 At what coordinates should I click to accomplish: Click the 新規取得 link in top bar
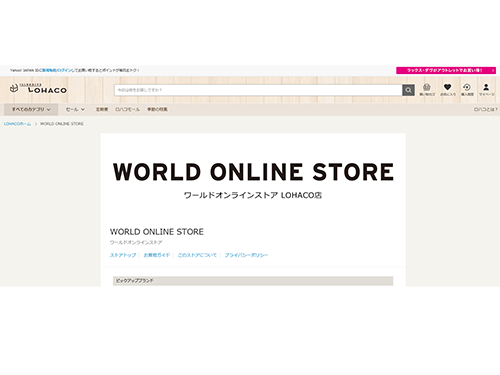49,70
